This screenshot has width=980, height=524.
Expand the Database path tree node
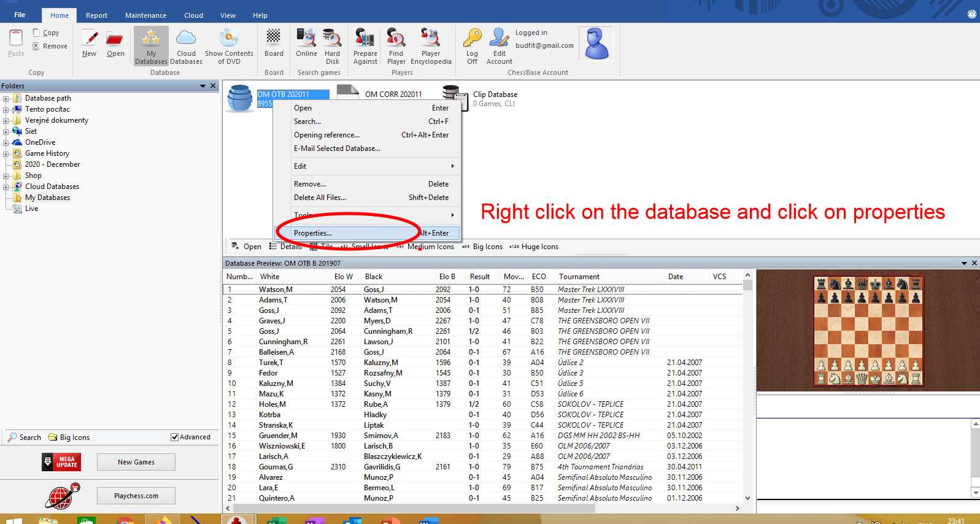(x=6, y=98)
